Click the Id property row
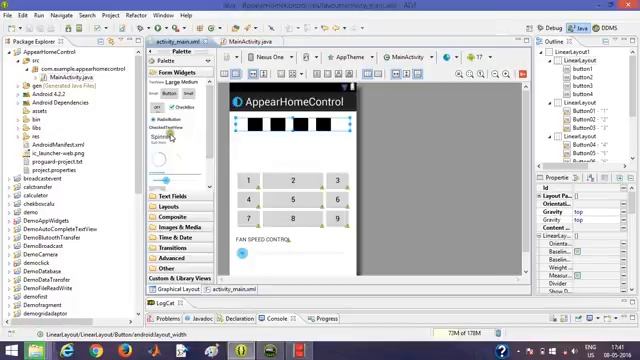Screen dimensions: 640x360 point(582,188)
